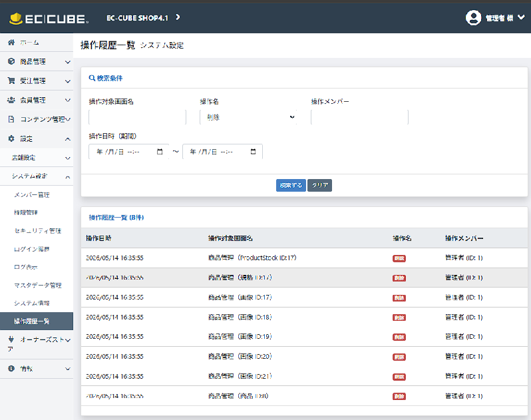The height and width of the screenshot is (420, 531).
Task: Expand the 受注管理 menu chevron
Action: point(68,81)
